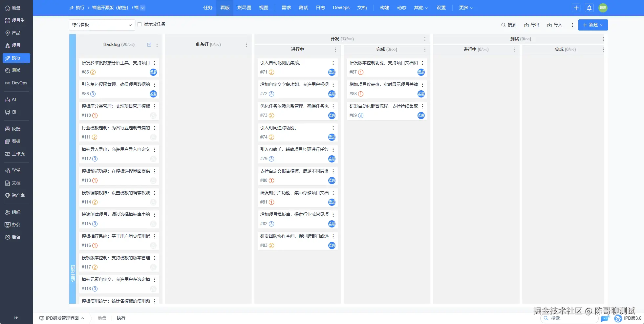Open the 综合看板 board selector dropdown
This screenshot has width=644, height=324.
click(101, 25)
